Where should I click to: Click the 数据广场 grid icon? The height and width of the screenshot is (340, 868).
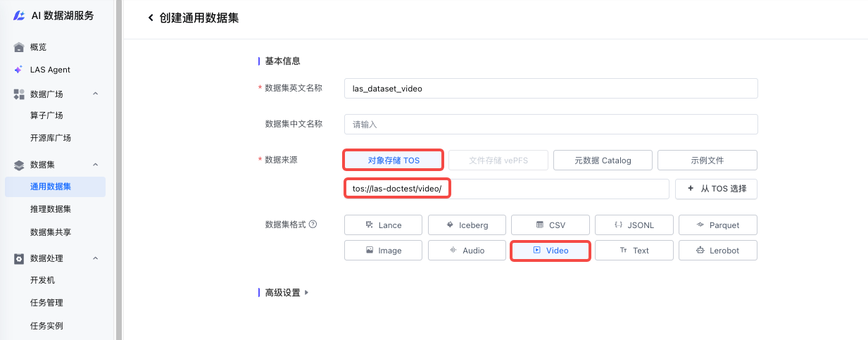[19, 94]
